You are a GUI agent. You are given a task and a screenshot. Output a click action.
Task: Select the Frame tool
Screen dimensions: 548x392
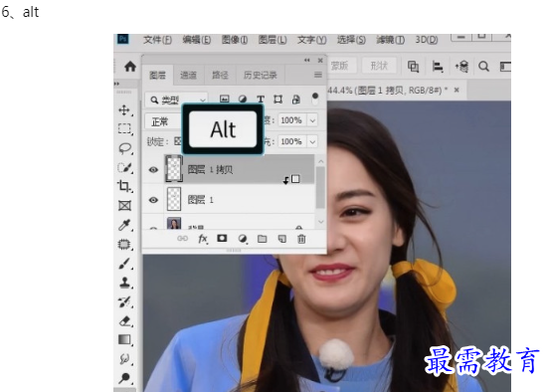(124, 205)
